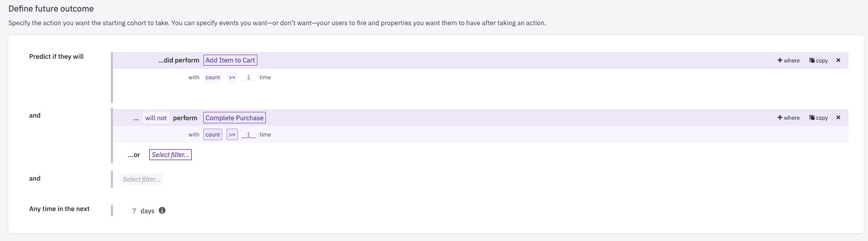Add where clause to Complete Purchase row
The height and width of the screenshot is (241, 868).
[x=788, y=118]
